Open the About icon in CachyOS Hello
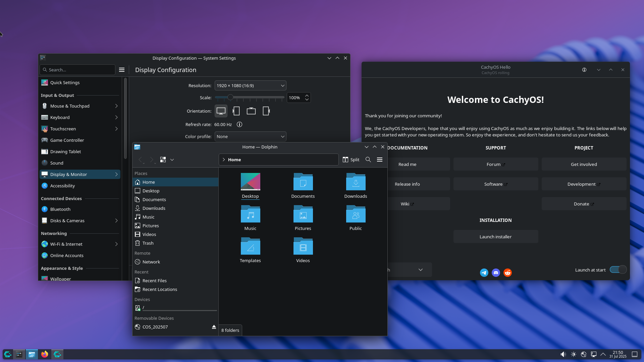644x362 pixels. coord(584,70)
